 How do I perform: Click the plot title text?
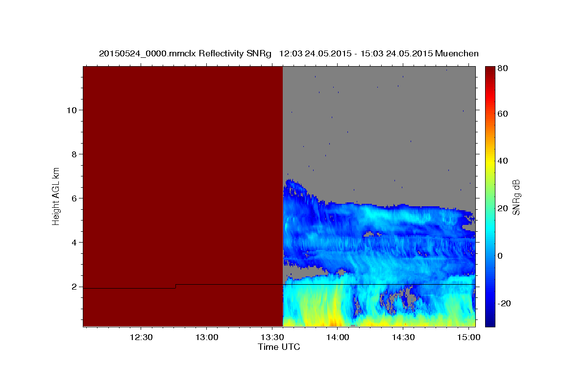tap(289, 53)
